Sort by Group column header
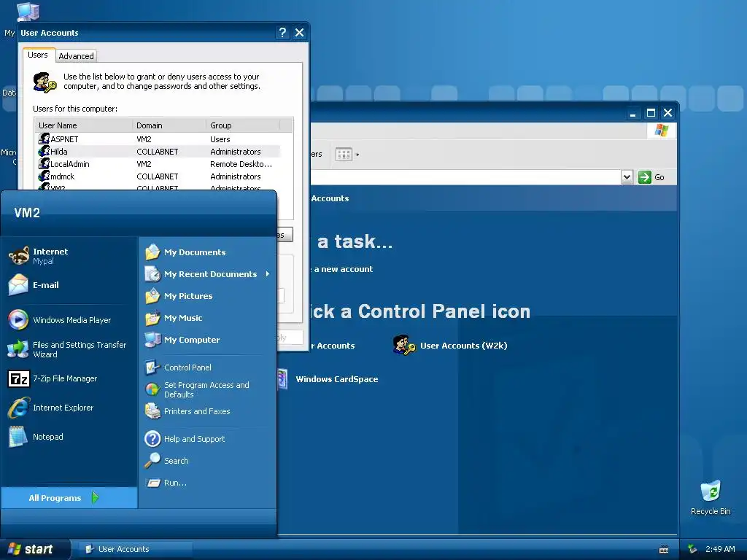 tap(243, 125)
